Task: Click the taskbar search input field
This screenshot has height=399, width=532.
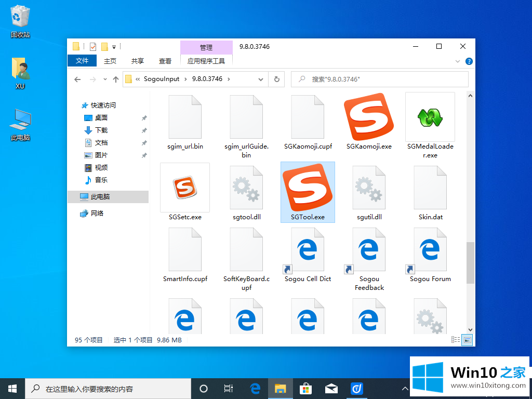Action: 108,389
